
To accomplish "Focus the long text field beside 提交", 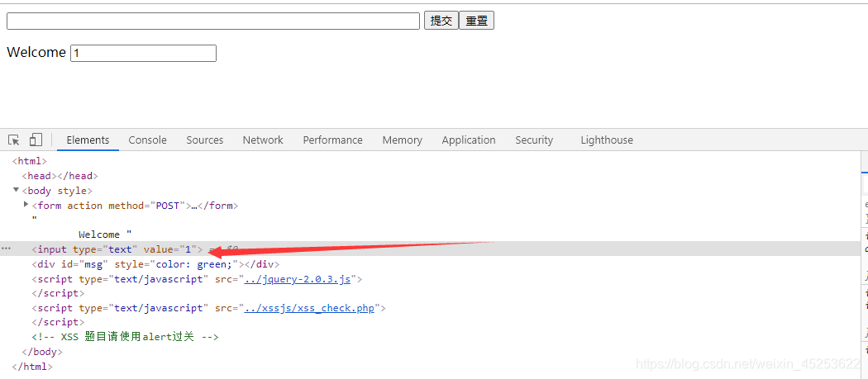I will (x=213, y=21).
